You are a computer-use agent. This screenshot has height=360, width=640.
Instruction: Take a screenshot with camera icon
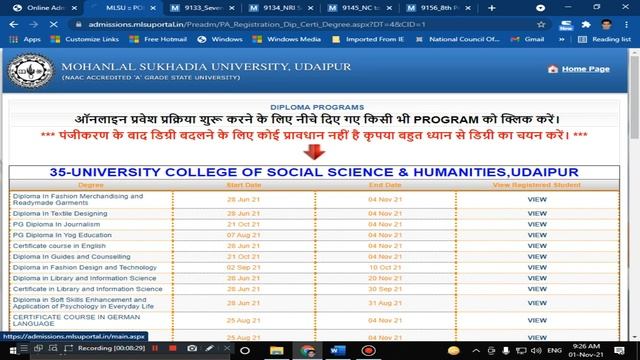(x=192, y=348)
